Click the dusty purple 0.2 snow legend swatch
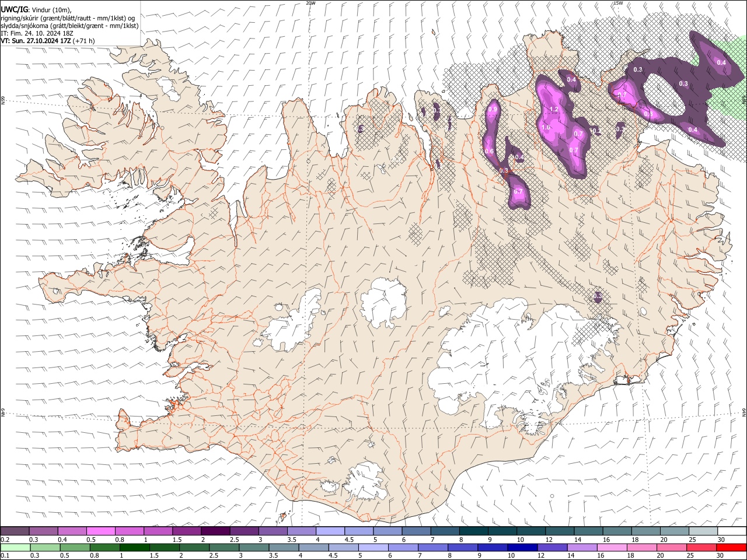The image size is (747, 560). click(15, 531)
